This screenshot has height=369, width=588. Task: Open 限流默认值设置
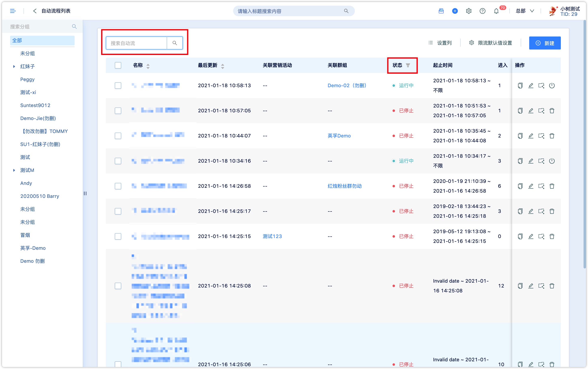(490, 43)
